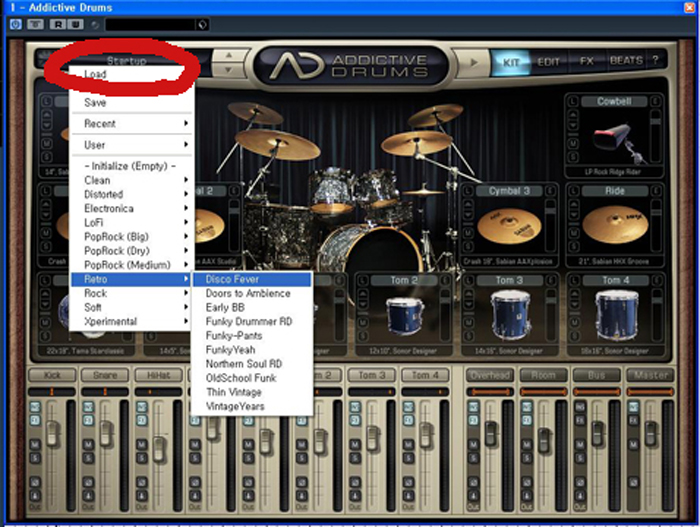Viewport: 700px width, 527px height.
Task: Click the W write automation button
Action: click(75, 24)
